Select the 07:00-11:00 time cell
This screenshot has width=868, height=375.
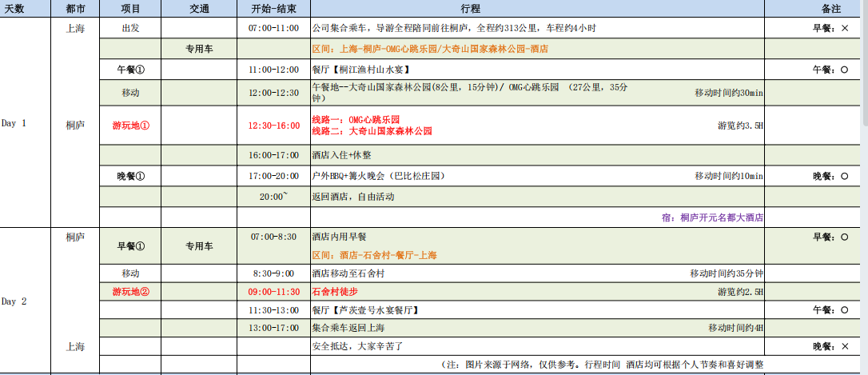click(273, 28)
